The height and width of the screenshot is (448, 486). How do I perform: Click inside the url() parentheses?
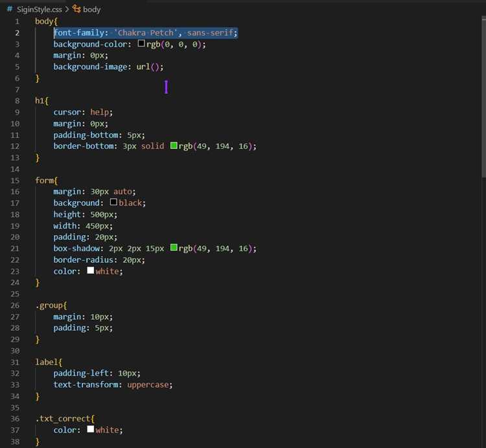(x=155, y=67)
